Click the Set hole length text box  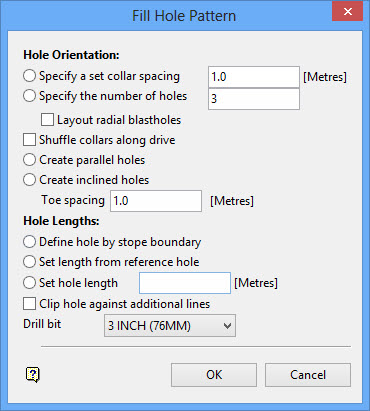[185, 283]
